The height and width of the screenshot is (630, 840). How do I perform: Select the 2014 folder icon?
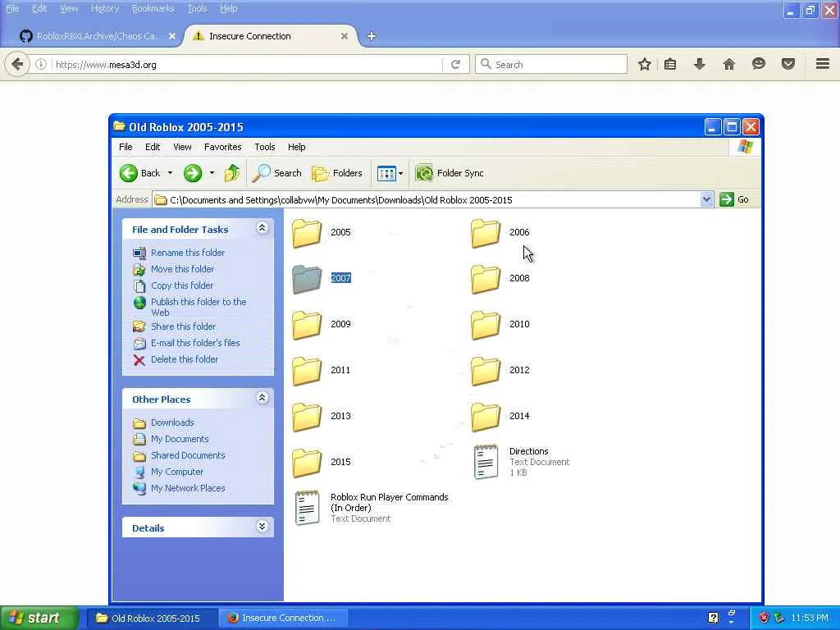486,418
